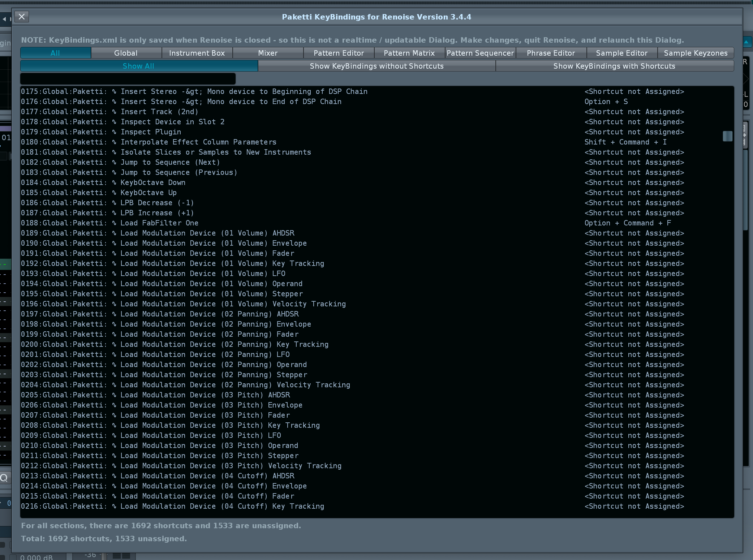Open the Instrument Box section tab
753x560 pixels.
click(197, 53)
